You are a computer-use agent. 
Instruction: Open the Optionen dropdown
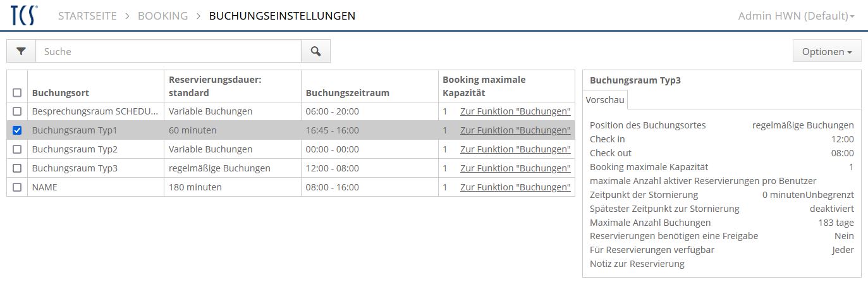pos(827,52)
